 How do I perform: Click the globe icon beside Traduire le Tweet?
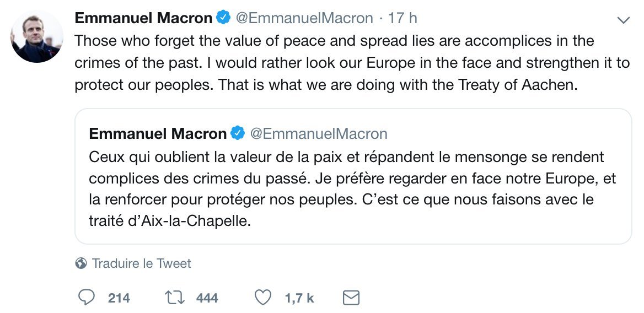click(81, 263)
